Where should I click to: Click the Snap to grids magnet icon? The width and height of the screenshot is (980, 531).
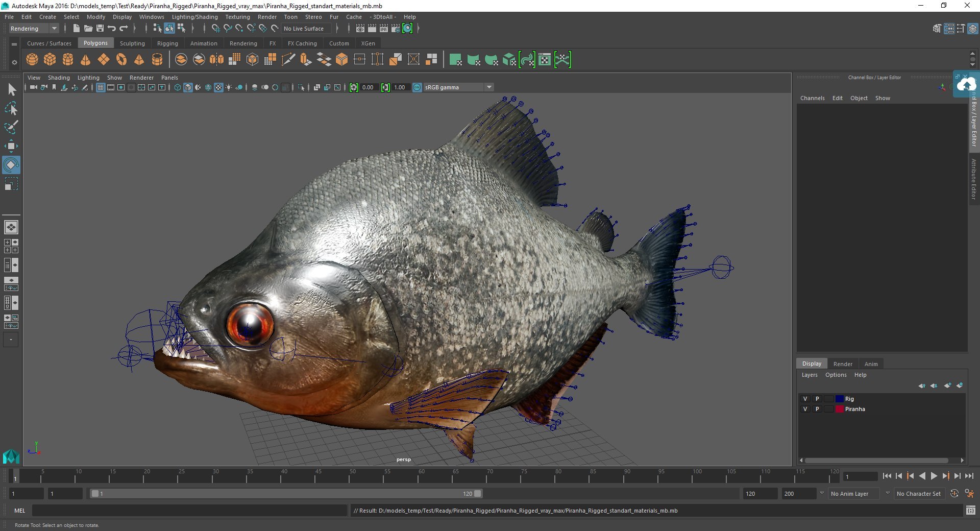[215, 29]
